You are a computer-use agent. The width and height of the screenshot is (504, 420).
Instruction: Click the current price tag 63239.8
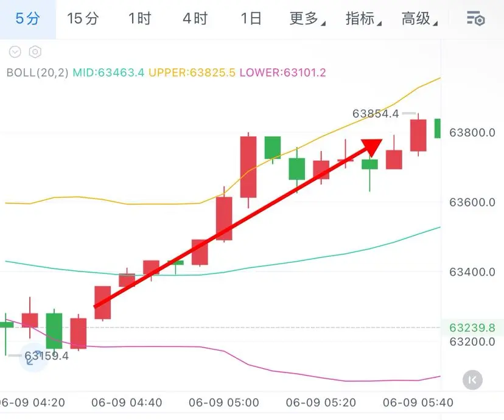[472, 327]
